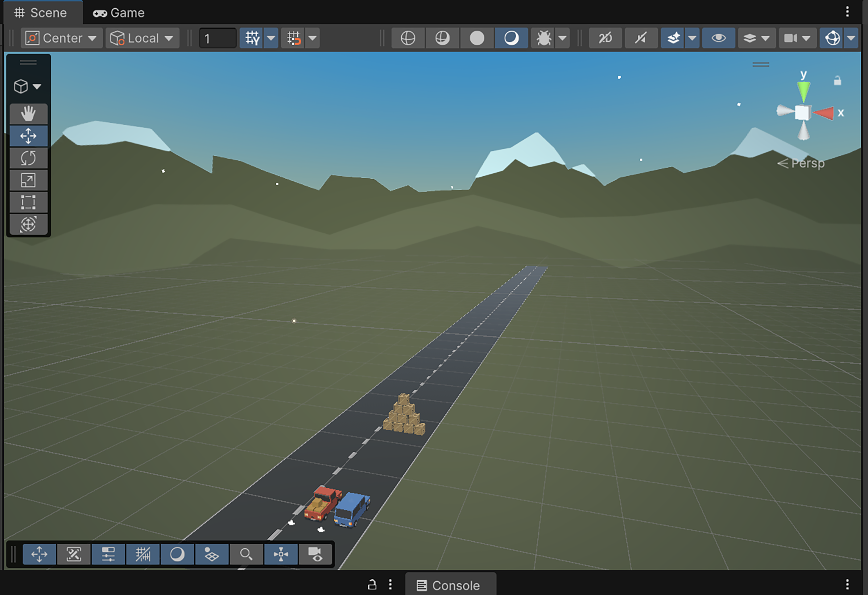The height and width of the screenshot is (595, 868).
Task: Toggle scene visibility eye icon
Action: coord(719,38)
